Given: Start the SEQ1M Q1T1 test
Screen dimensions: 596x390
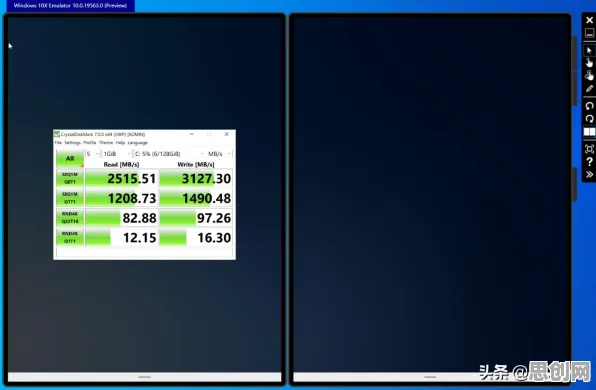Looking at the screenshot, I should [x=70, y=198].
